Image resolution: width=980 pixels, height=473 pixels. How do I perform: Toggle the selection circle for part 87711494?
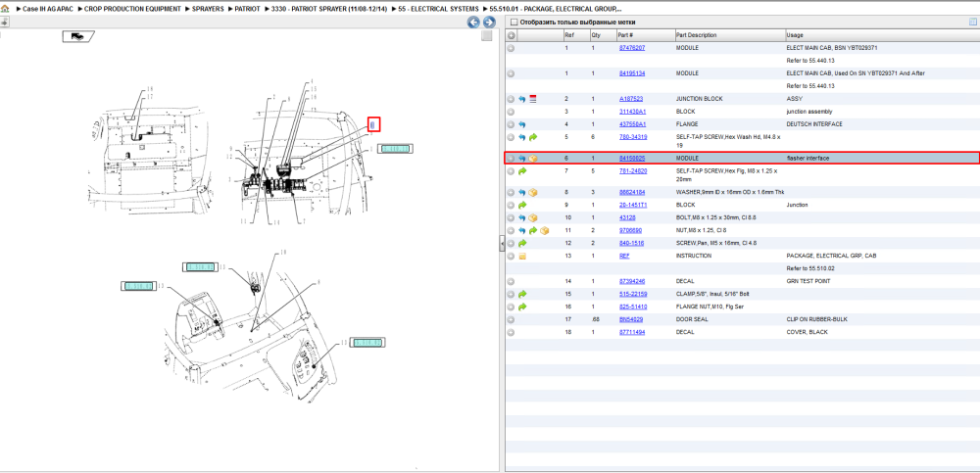click(511, 332)
